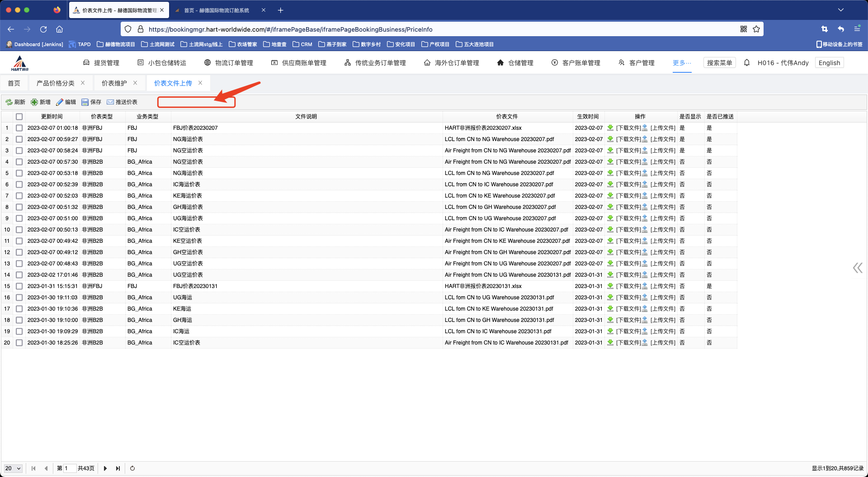Open the page size dropdown showing 20
868x477 pixels.
[13, 468]
